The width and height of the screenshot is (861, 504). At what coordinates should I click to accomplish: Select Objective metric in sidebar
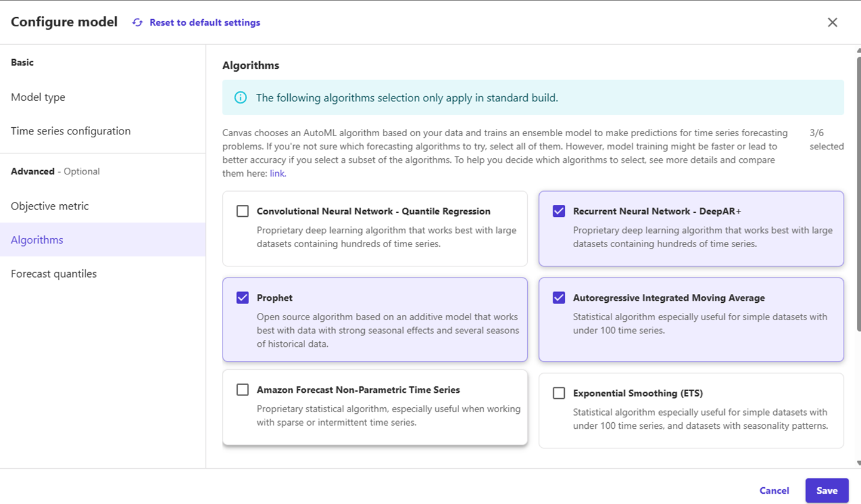coord(50,206)
